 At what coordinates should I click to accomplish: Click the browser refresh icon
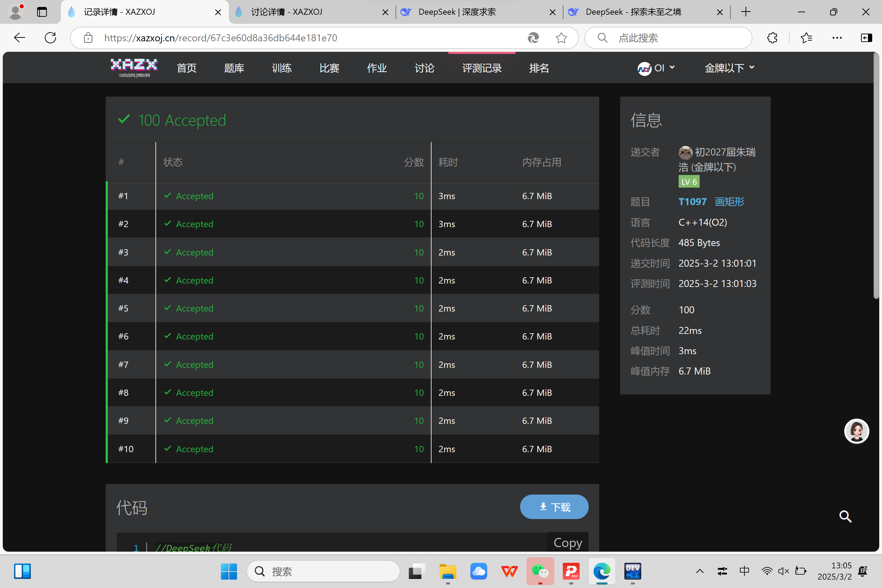coord(50,38)
